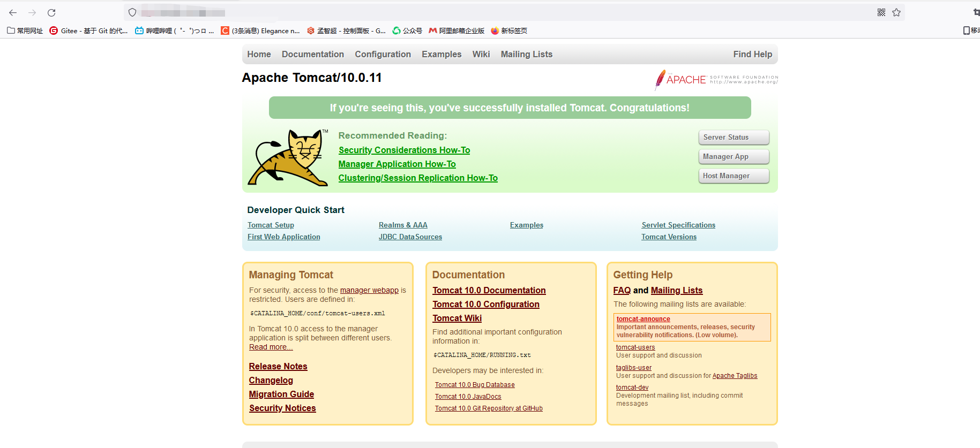
Task: Open the Examples nav item
Action: (x=442, y=54)
